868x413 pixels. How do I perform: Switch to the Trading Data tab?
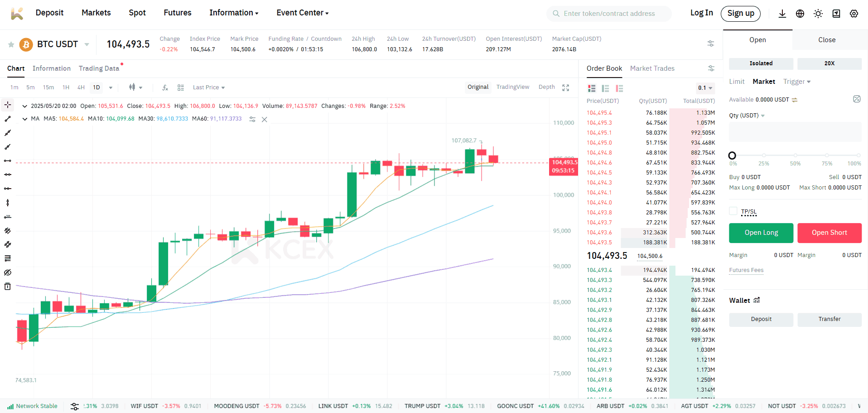coord(99,68)
